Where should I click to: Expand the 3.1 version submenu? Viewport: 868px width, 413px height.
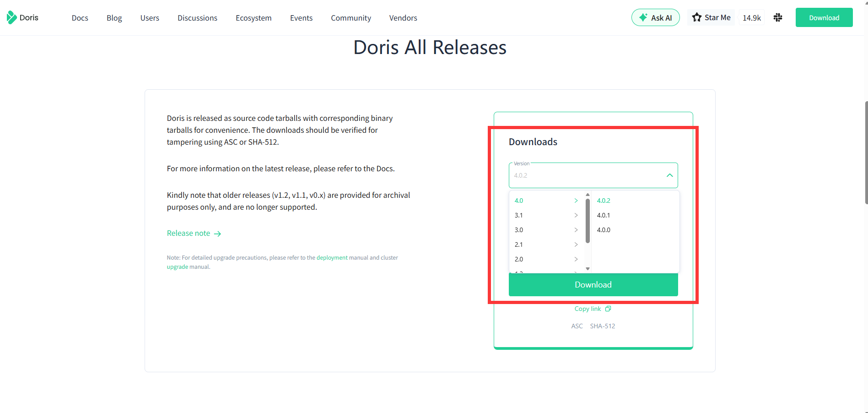576,215
